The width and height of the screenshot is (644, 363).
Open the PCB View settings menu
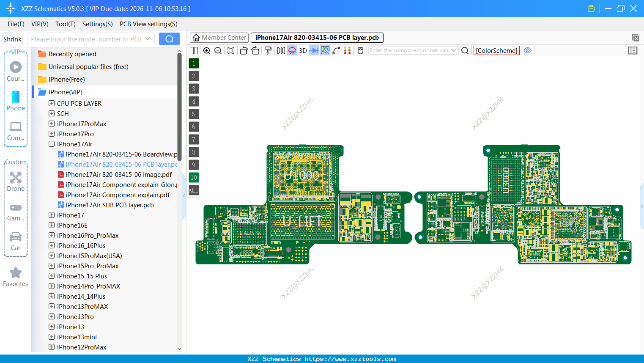(148, 24)
